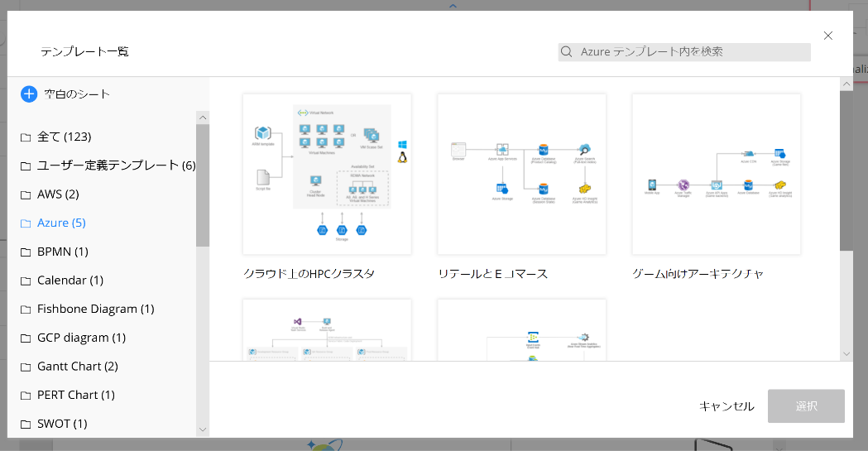This screenshot has width=868, height=451.
Task: Pick the リテールとEコマース template thumbnail
Action: point(521,174)
